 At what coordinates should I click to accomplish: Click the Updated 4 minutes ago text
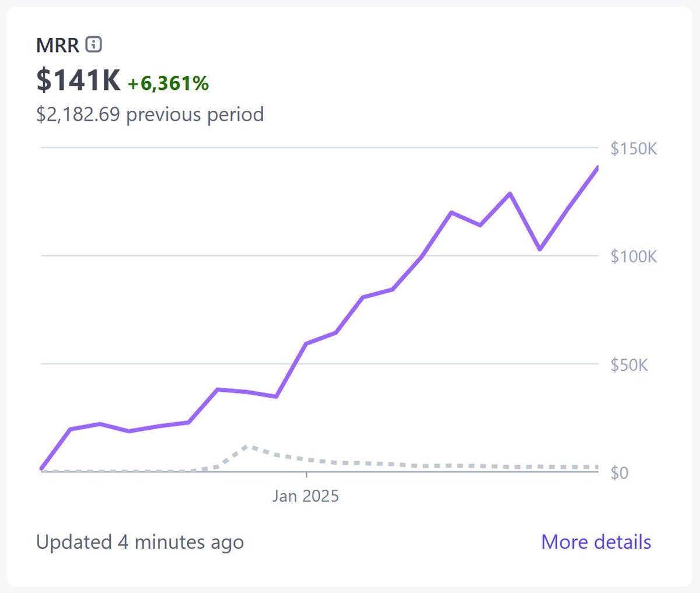pos(140,542)
